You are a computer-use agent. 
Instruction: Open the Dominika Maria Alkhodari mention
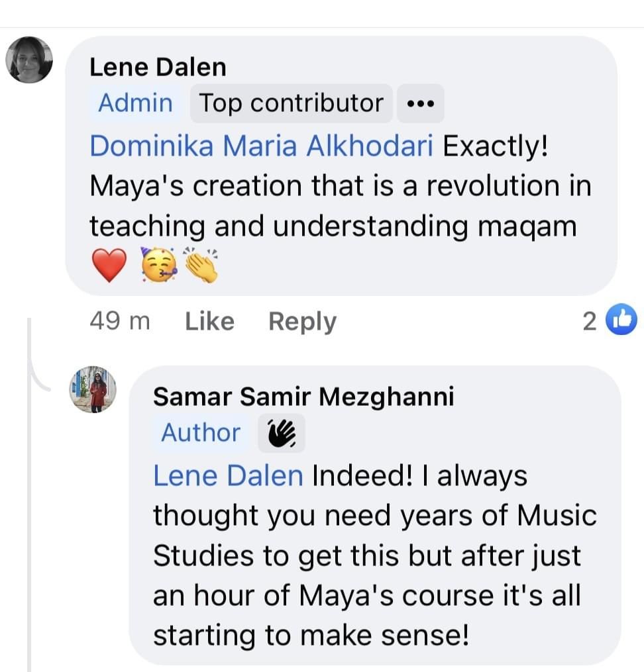(x=262, y=146)
